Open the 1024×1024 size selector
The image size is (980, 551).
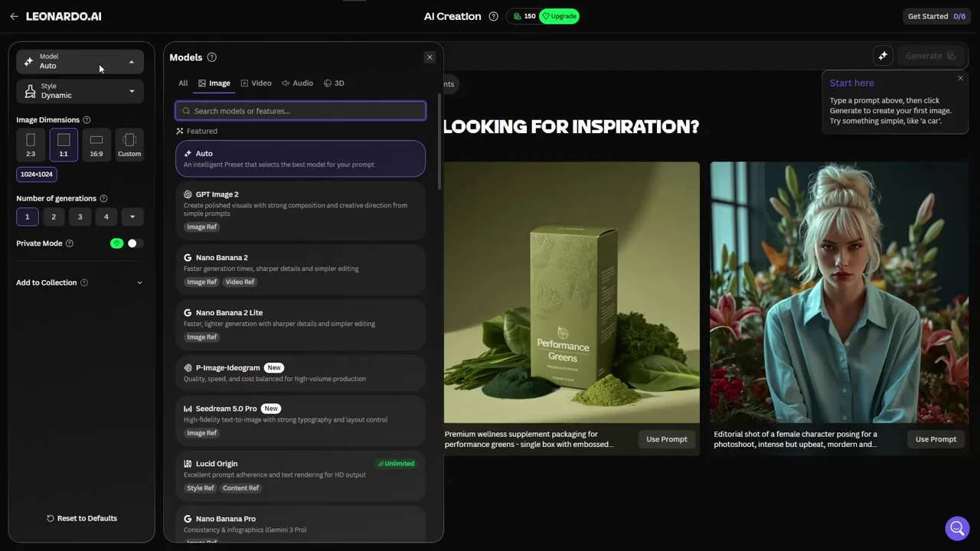click(x=37, y=174)
